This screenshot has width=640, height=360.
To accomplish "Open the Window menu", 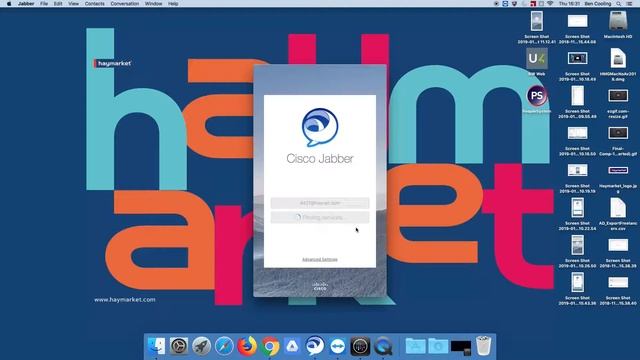I will click(153, 4).
